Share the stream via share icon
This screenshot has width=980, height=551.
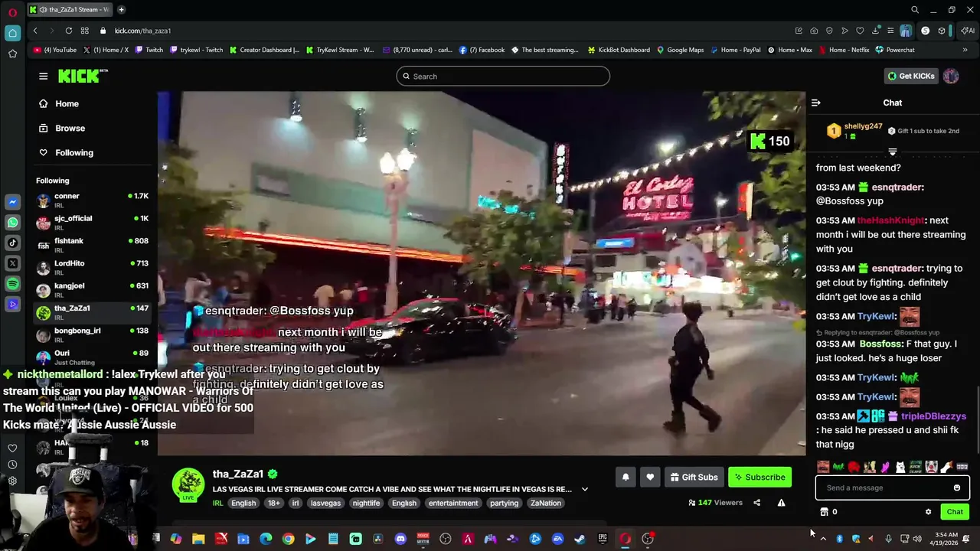756,503
